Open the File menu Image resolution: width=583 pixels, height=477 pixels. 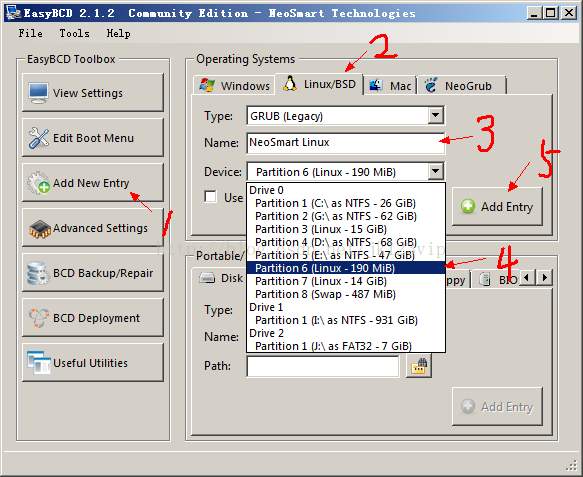(x=30, y=33)
